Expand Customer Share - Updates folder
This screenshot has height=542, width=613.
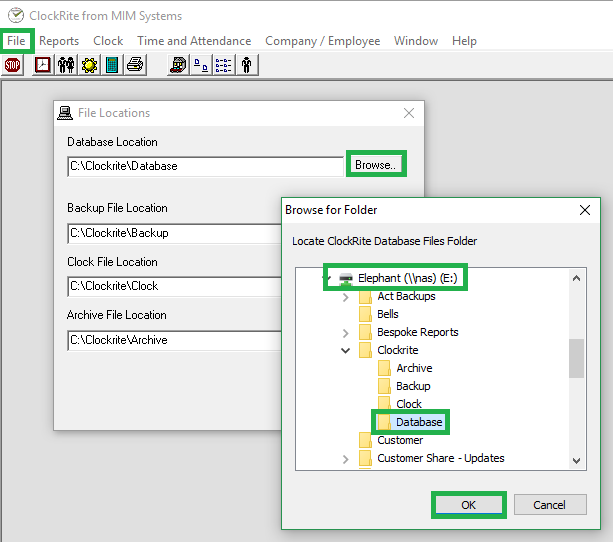pos(345,459)
